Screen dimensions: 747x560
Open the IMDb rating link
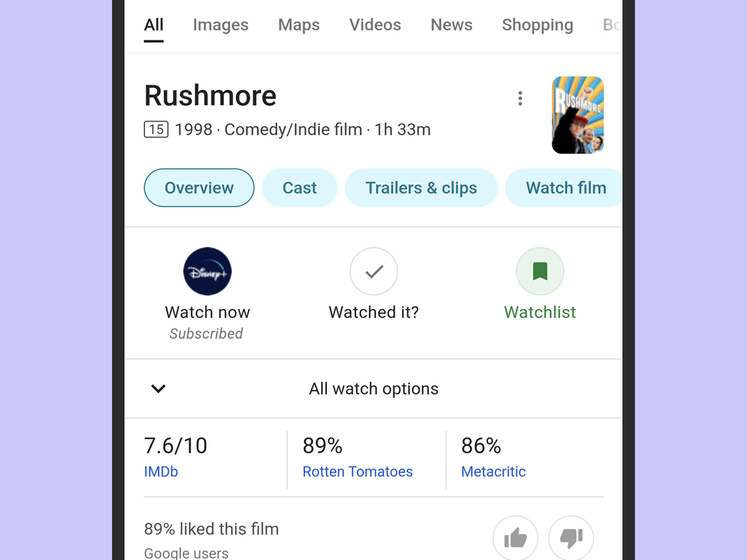(161, 472)
